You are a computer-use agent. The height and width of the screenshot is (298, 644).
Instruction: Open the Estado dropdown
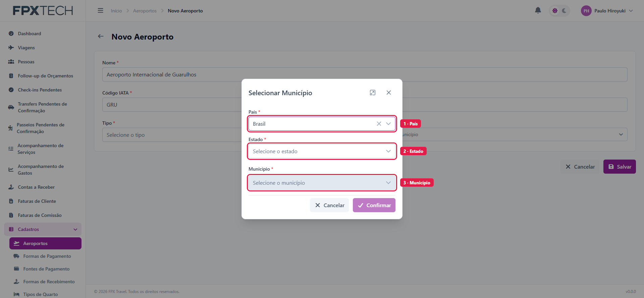click(322, 151)
